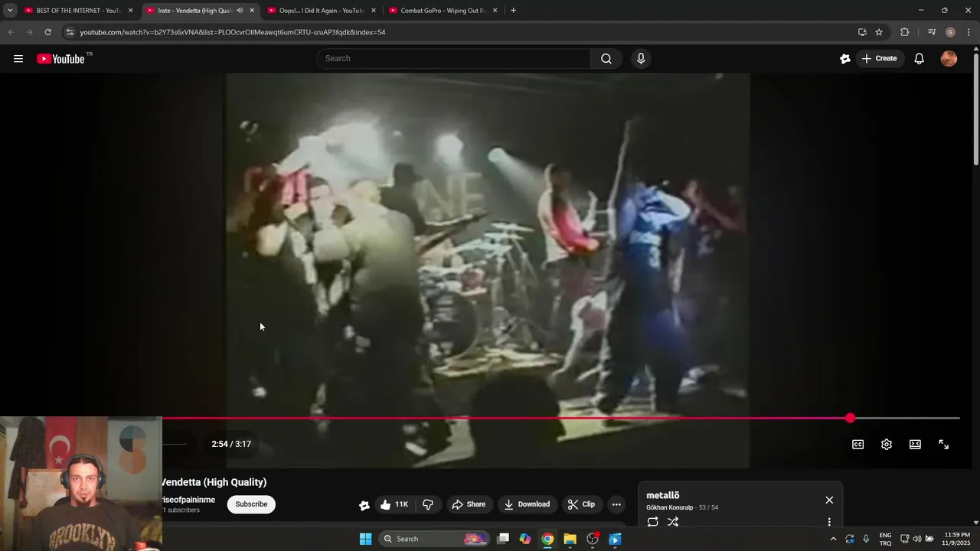The height and width of the screenshot is (551, 980).
Task: Seek the video via the red progress bar
Action: pyautogui.click(x=561, y=418)
